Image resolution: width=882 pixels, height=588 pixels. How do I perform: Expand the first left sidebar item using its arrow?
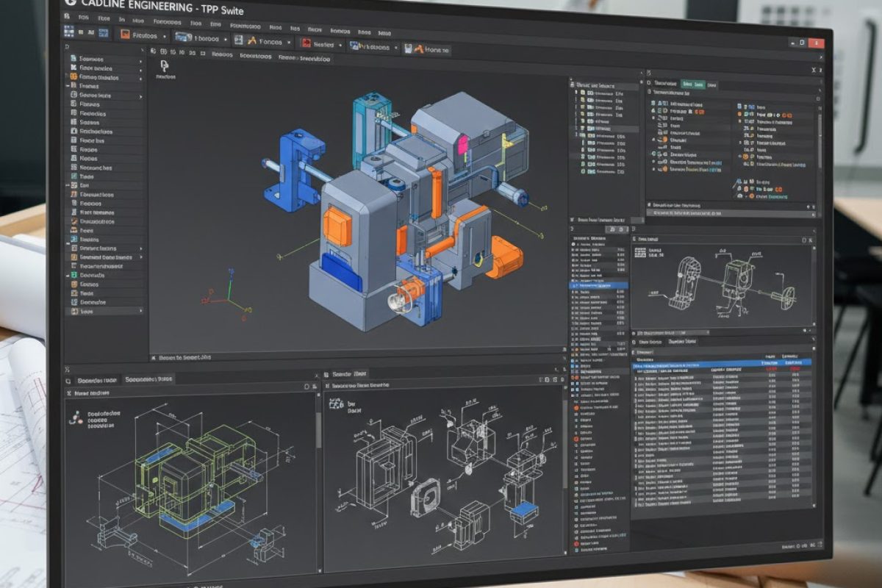140,60
